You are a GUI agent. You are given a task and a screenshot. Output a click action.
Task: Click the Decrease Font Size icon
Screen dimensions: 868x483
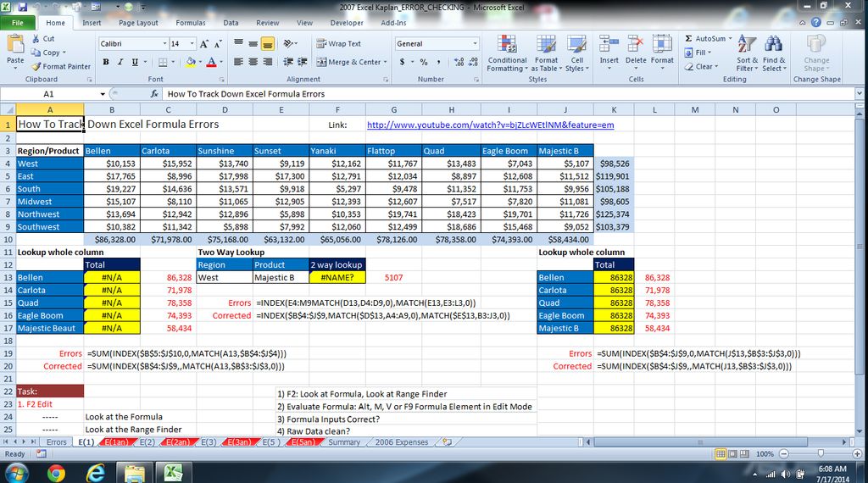click(x=218, y=44)
